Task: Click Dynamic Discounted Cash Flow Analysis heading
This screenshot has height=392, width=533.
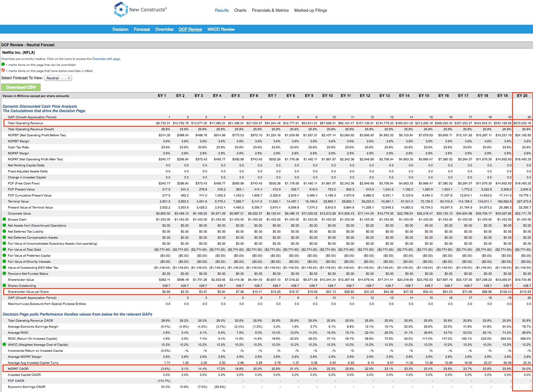Action: [x=40, y=106]
